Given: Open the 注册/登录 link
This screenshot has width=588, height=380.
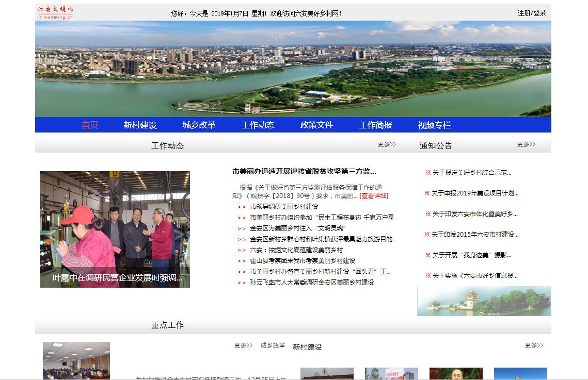Looking at the screenshot, I should (532, 13).
